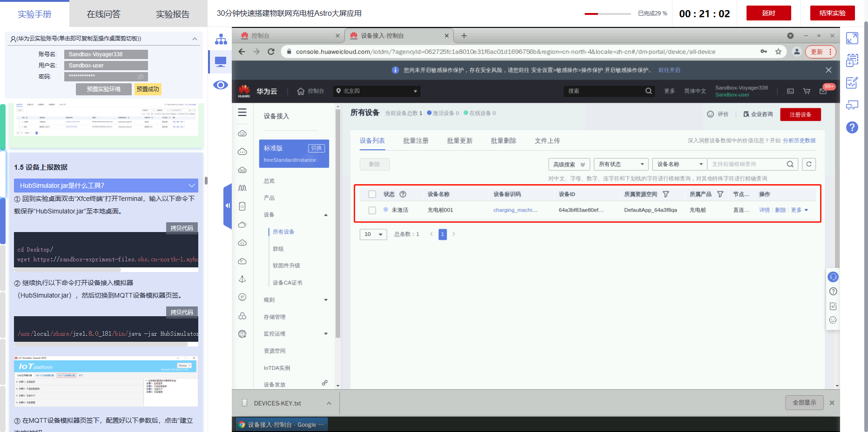Open a new browser tab
This screenshot has width=868, height=432.
tap(464, 35)
